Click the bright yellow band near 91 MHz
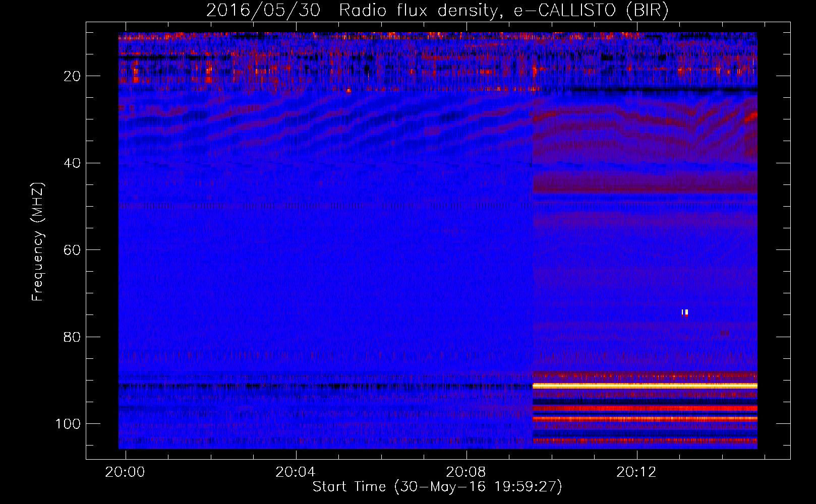 (645, 386)
